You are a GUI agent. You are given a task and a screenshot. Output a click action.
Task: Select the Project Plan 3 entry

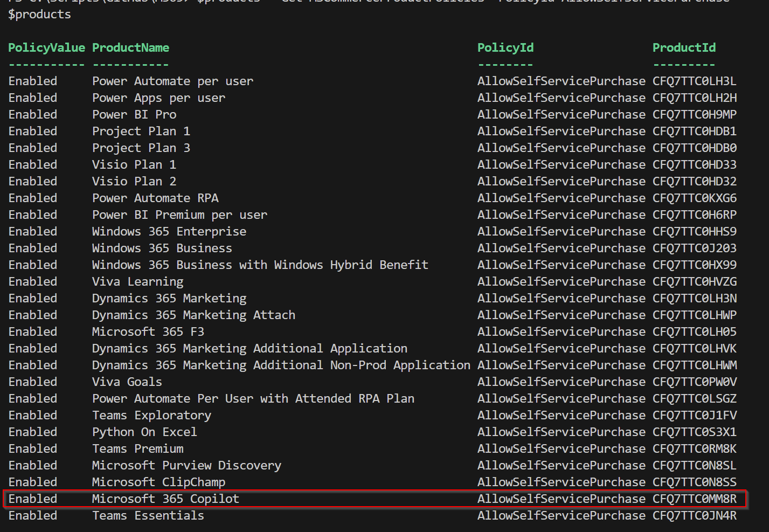pos(141,148)
